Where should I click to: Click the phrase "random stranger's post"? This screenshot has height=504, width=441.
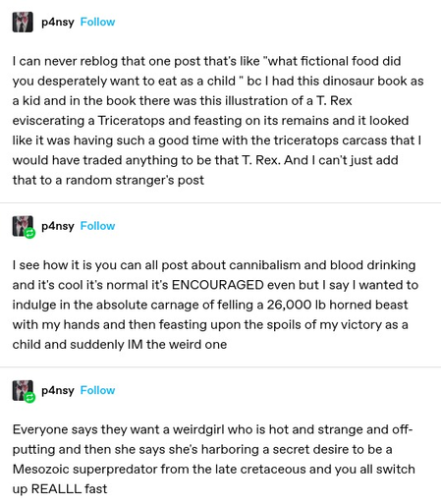coord(135,181)
